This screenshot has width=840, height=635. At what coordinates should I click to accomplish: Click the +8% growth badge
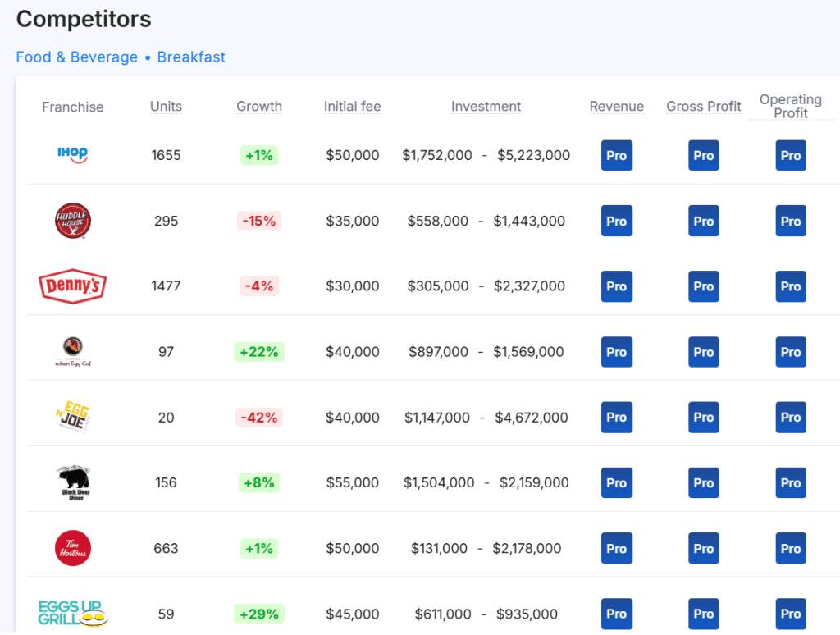259,483
